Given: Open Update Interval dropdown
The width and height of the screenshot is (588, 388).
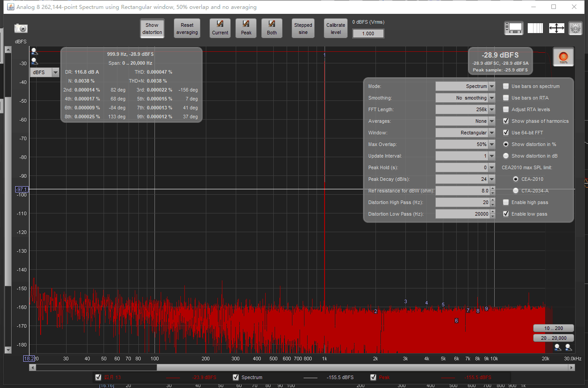Looking at the screenshot, I should pyautogui.click(x=465, y=156).
